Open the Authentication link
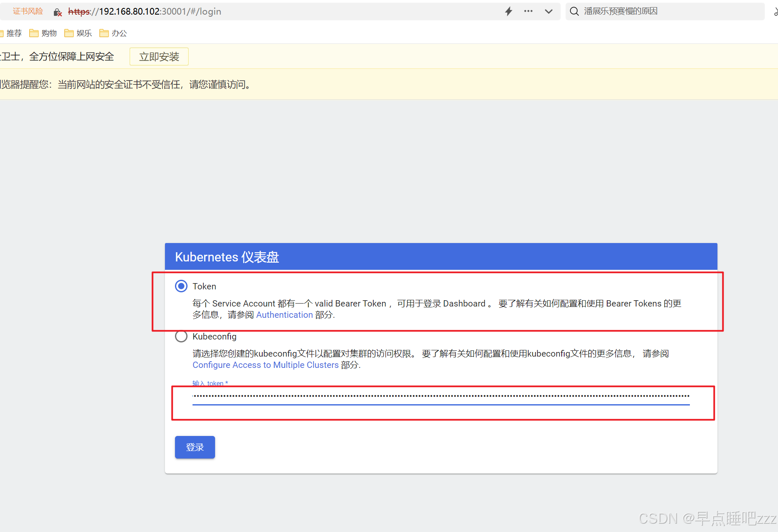Viewport: 778px width, 532px height. click(284, 315)
